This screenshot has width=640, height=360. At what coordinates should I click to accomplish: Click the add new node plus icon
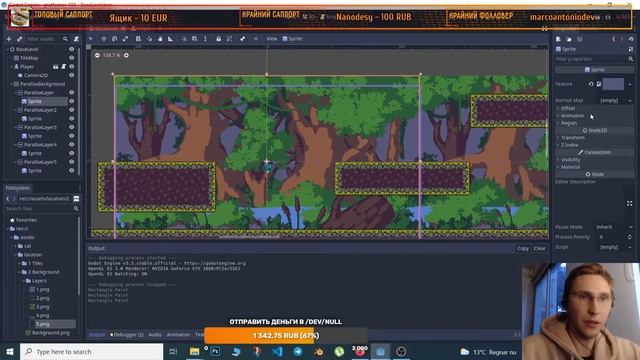click(x=9, y=39)
